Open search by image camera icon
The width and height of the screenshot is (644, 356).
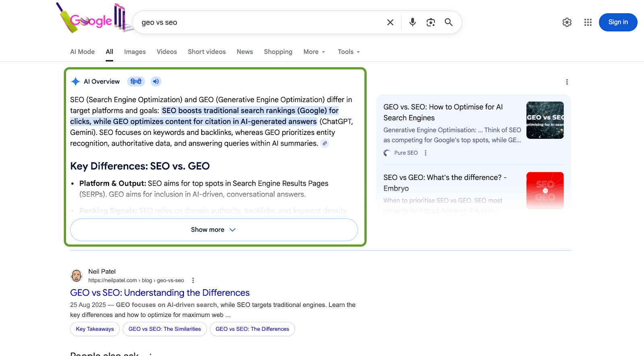pyautogui.click(x=431, y=23)
